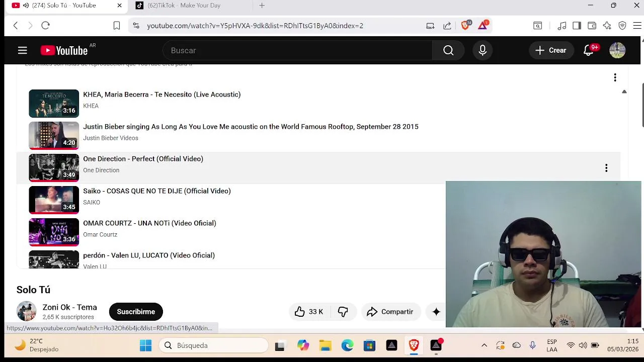Select title 'OMAR COURTZ - UNA NOTi (Video Oficial)'

click(x=149, y=223)
